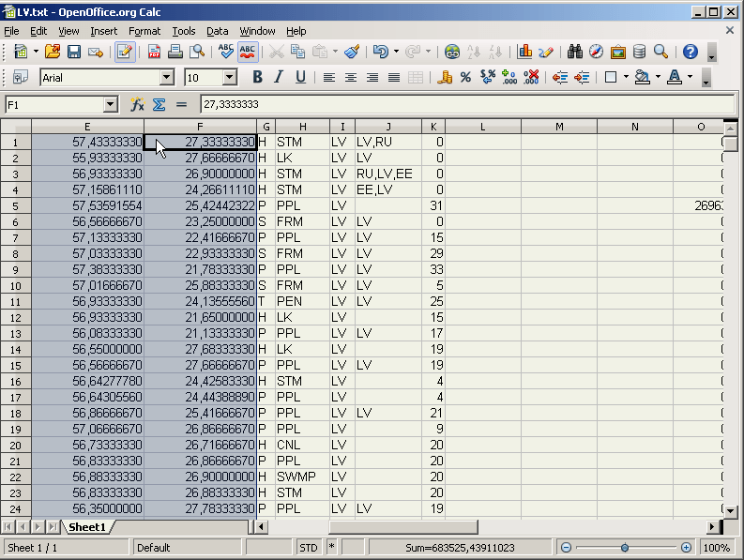Add a decimal place
This screenshot has width=744, height=560.
509,77
